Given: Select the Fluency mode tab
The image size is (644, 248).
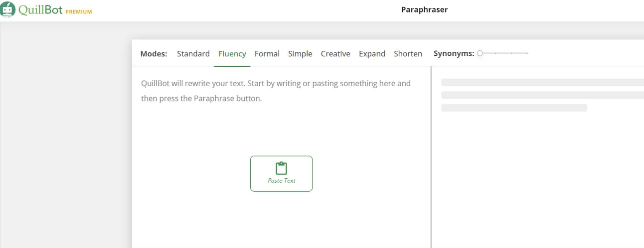Looking at the screenshot, I should coord(232,54).
